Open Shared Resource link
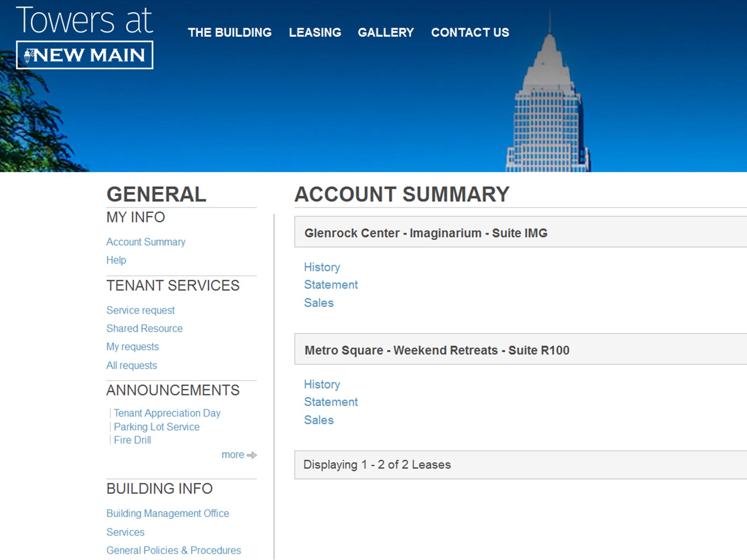 145,329
